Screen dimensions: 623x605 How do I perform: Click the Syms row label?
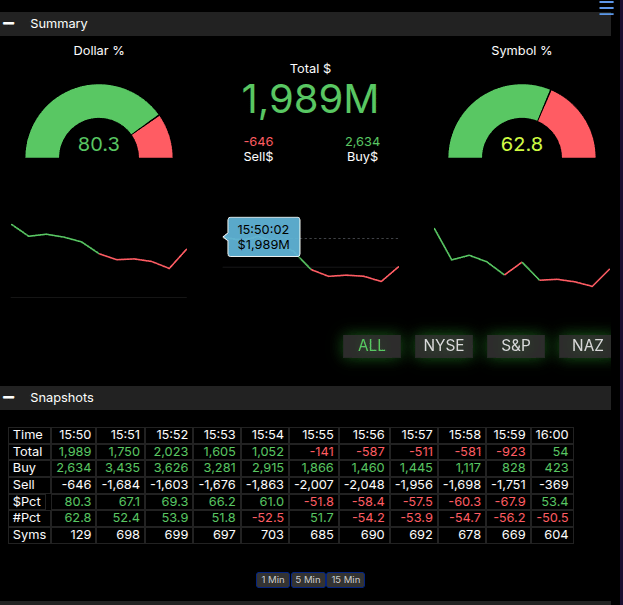tap(29, 535)
